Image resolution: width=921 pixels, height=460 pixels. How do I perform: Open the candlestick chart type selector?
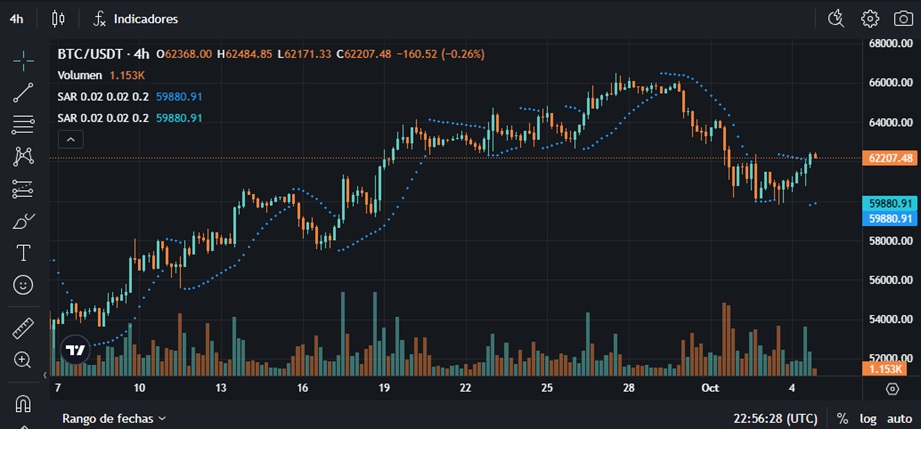[58, 19]
